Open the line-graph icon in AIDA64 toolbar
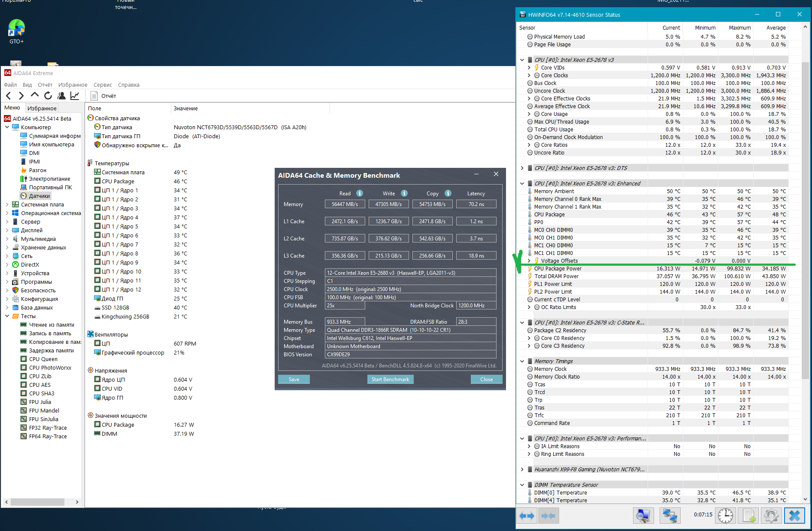 pyautogui.click(x=75, y=96)
